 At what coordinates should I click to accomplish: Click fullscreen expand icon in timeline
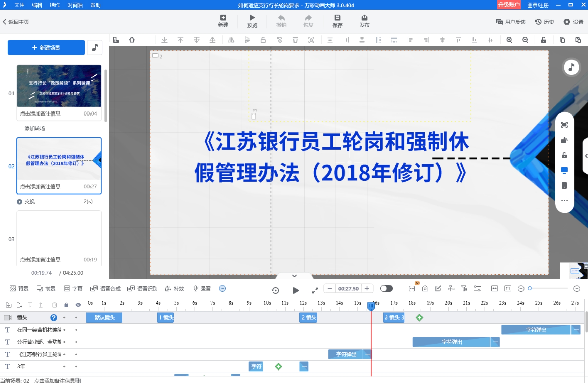(315, 290)
